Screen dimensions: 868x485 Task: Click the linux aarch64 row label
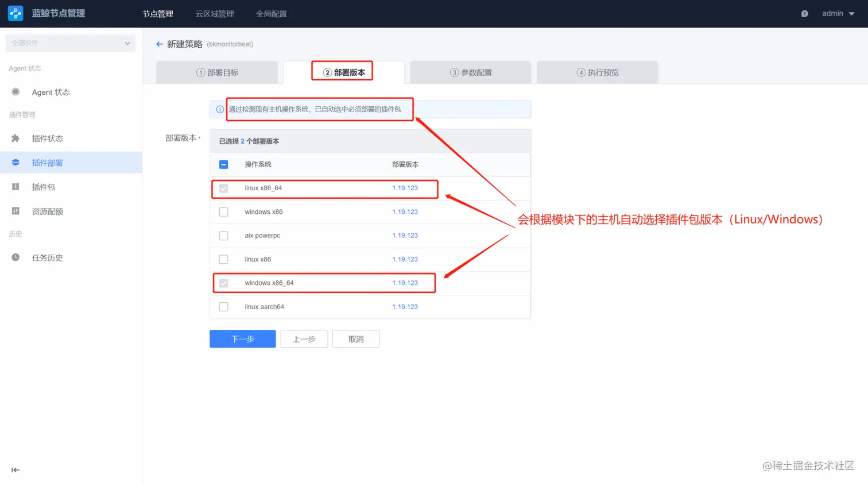tap(265, 307)
